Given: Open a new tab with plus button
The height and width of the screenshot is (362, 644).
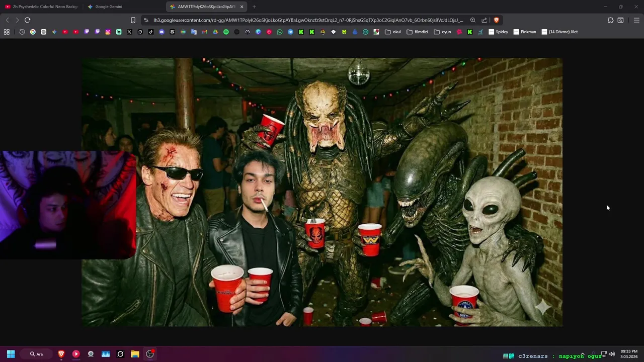Looking at the screenshot, I should coord(254,7).
